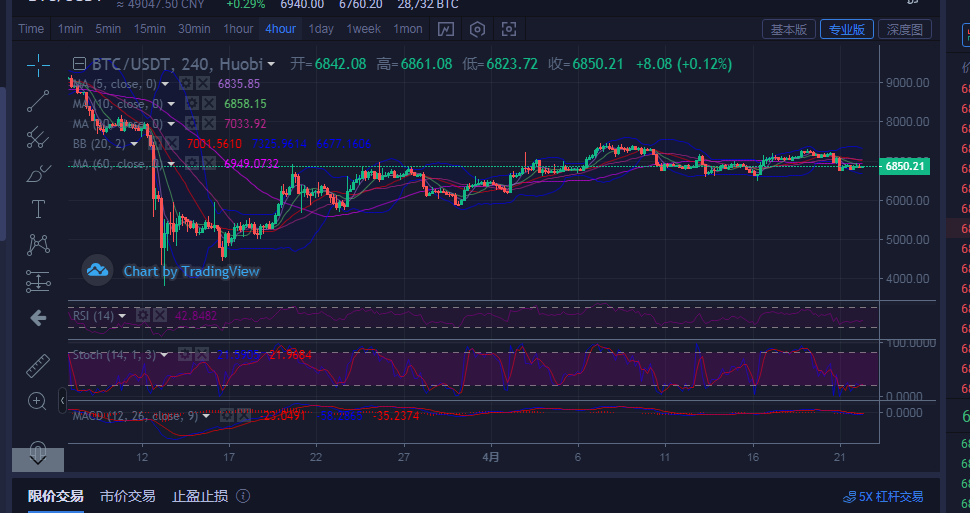
Task: Switch chart to 30min interval
Action: (x=194, y=29)
